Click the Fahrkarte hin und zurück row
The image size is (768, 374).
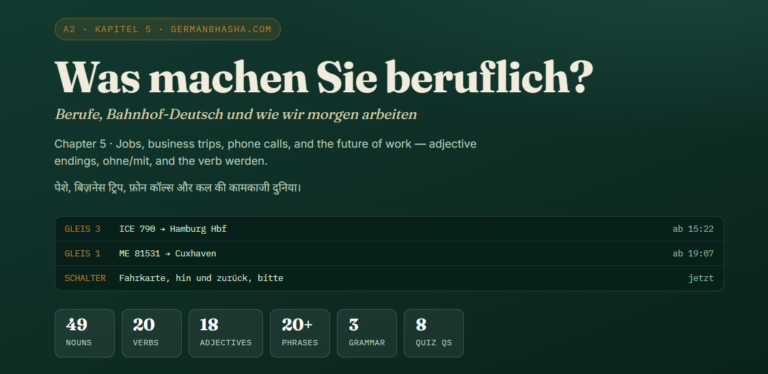(389, 278)
